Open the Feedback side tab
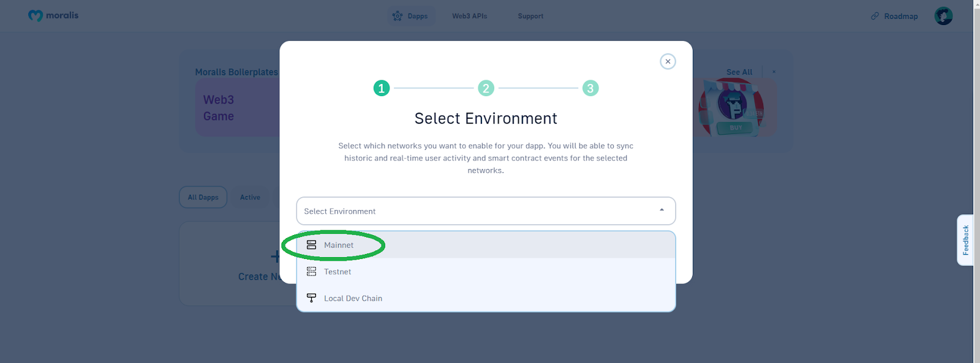The height and width of the screenshot is (363, 980). pyautogui.click(x=965, y=240)
